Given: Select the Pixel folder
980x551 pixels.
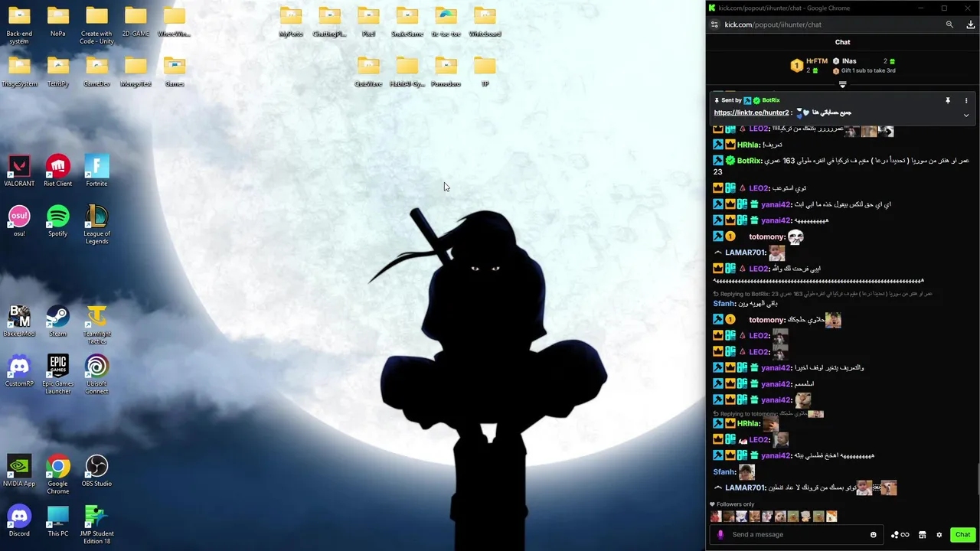Looking at the screenshot, I should (368, 21).
